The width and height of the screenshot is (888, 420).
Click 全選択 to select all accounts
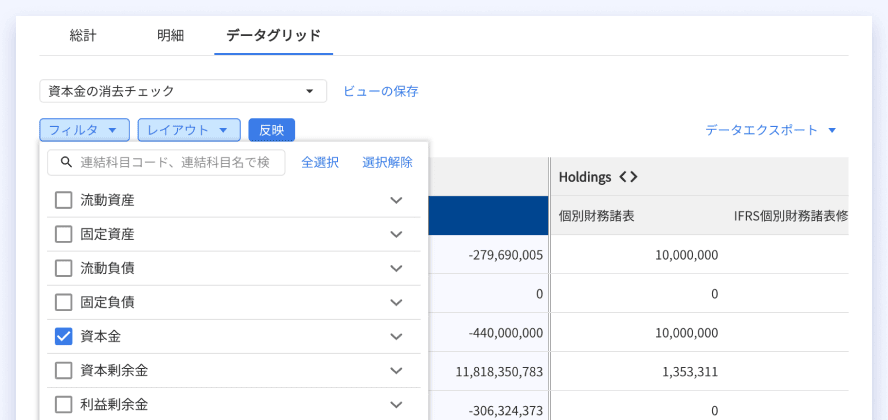tap(320, 162)
